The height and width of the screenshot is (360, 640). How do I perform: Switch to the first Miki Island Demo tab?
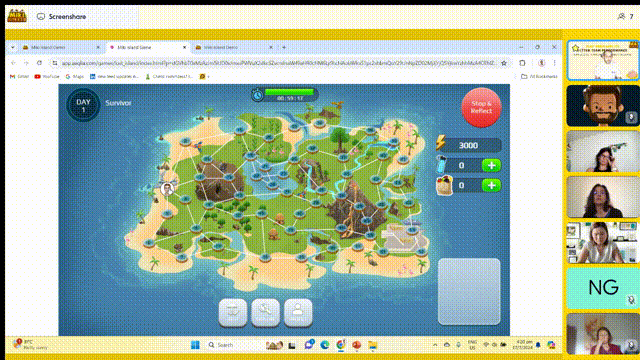60,47
